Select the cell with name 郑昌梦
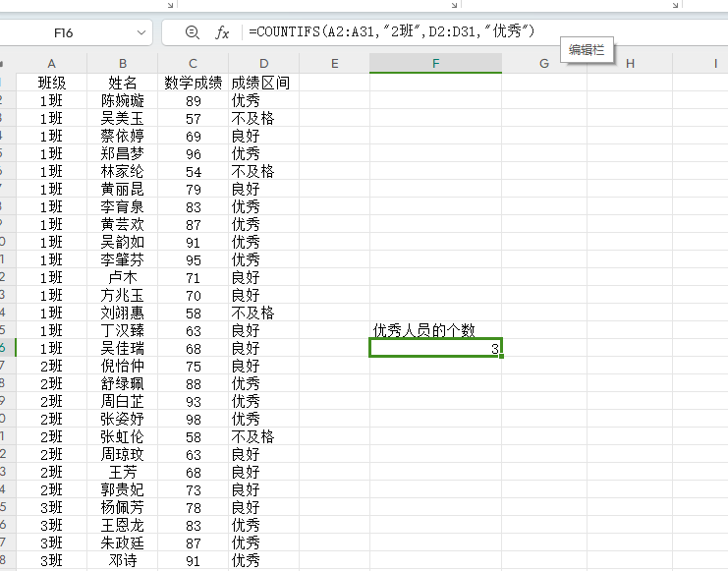 pyautogui.click(x=123, y=153)
